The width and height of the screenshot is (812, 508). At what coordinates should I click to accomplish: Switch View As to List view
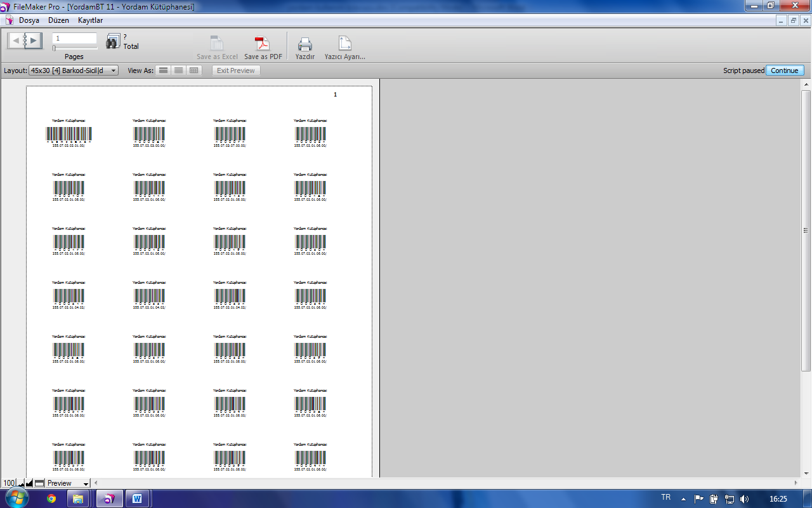(179, 70)
